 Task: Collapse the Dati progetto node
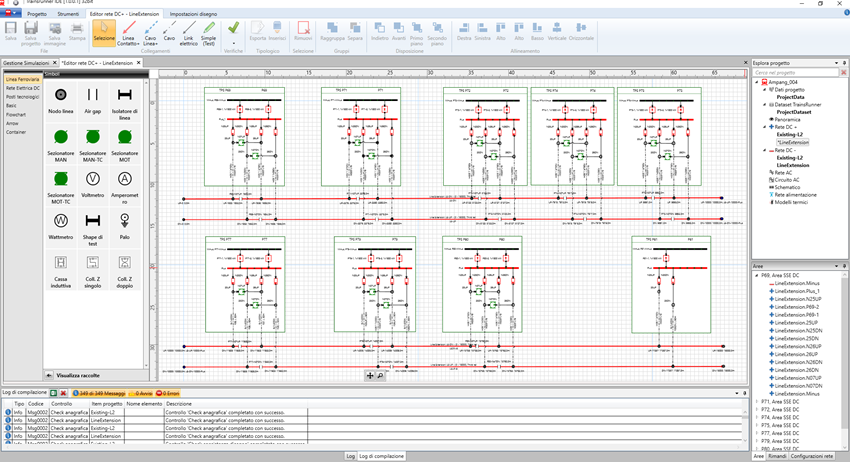pyautogui.click(x=765, y=89)
